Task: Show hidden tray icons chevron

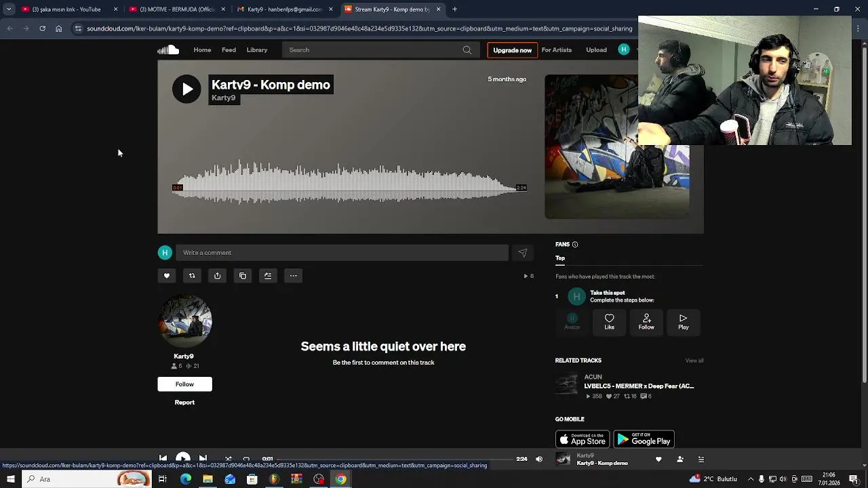Action: click(750, 479)
